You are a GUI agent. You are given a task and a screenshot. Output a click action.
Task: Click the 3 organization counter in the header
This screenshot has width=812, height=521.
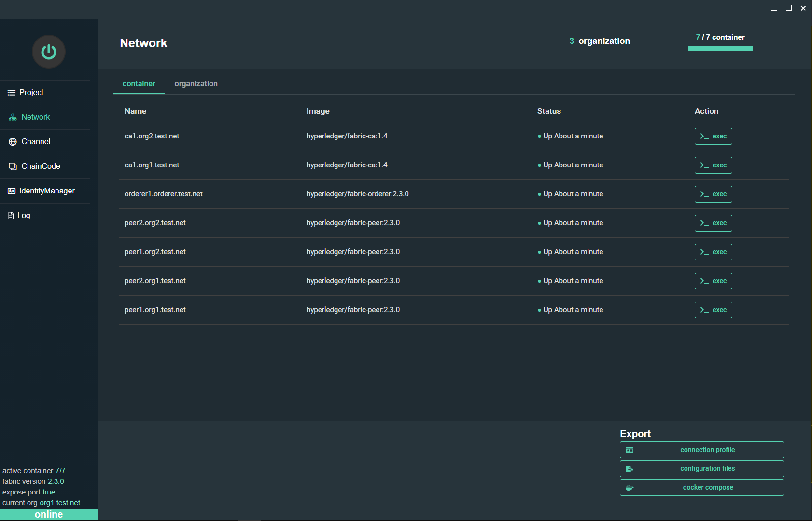(600, 41)
